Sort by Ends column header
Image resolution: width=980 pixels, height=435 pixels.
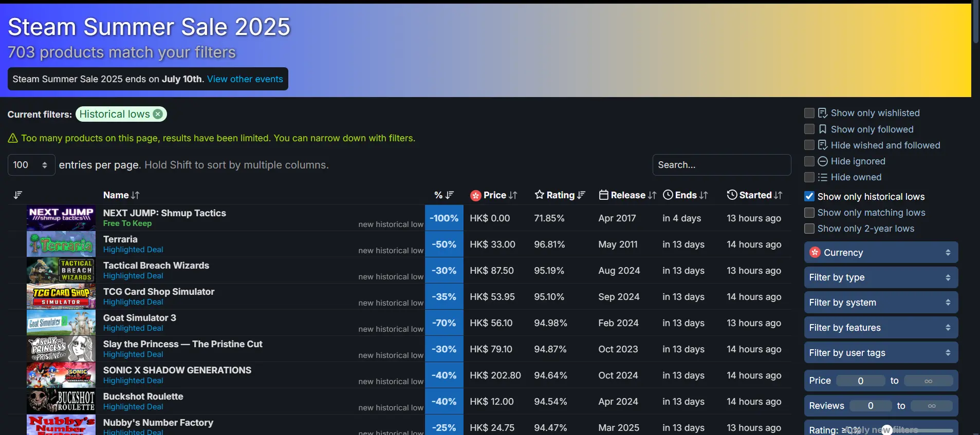click(x=686, y=195)
